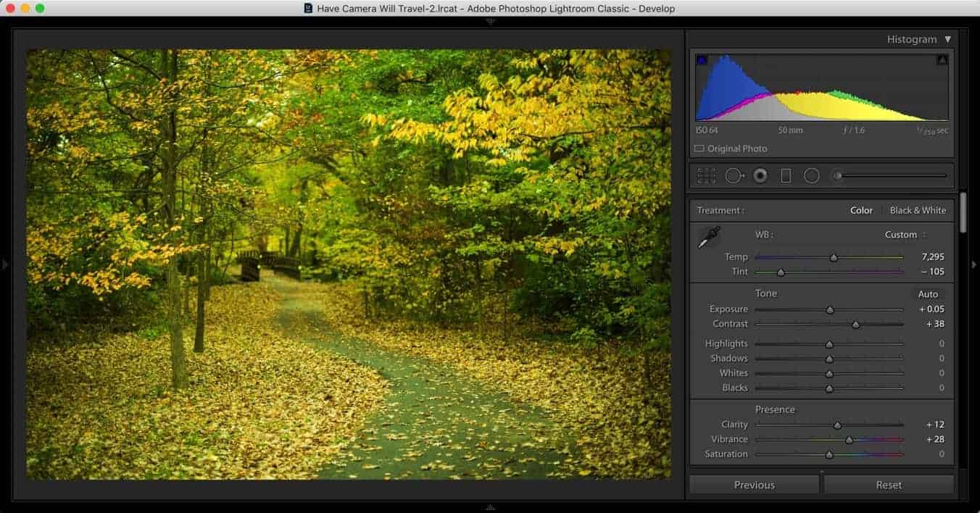The width and height of the screenshot is (980, 513).
Task: Click the Vibrance slider handle
Action: (x=849, y=441)
